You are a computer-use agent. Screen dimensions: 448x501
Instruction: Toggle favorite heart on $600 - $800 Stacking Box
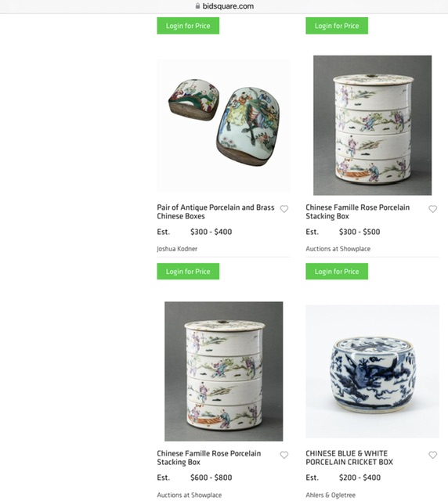[284, 455]
